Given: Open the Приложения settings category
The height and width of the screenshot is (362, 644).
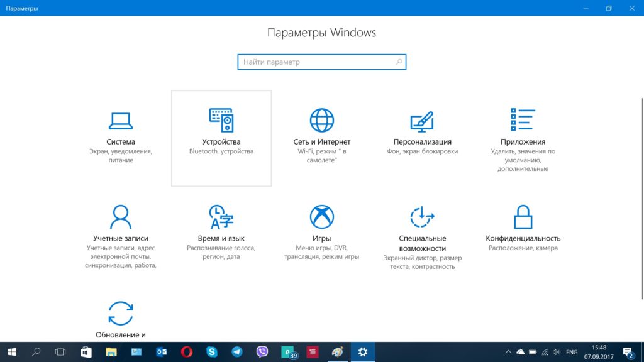Looking at the screenshot, I should 523,132.
